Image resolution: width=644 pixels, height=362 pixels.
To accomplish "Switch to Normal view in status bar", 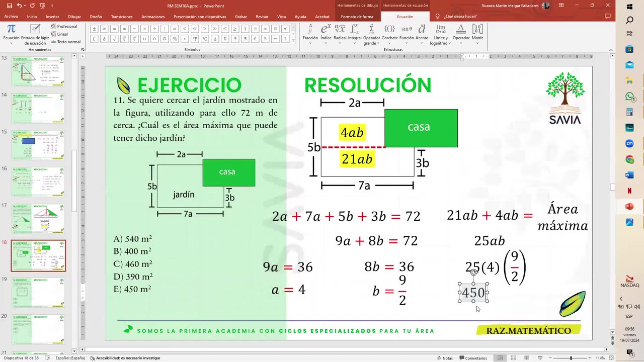I will point(500,358).
